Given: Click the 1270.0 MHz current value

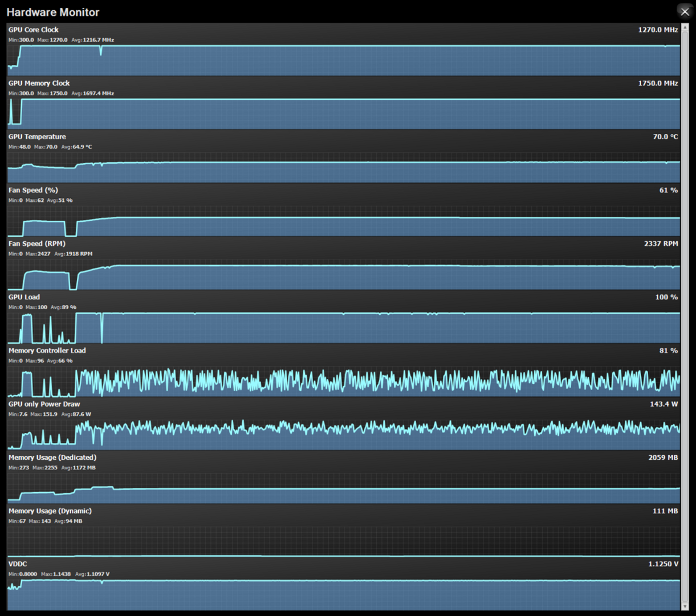Looking at the screenshot, I should click(x=658, y=30).
